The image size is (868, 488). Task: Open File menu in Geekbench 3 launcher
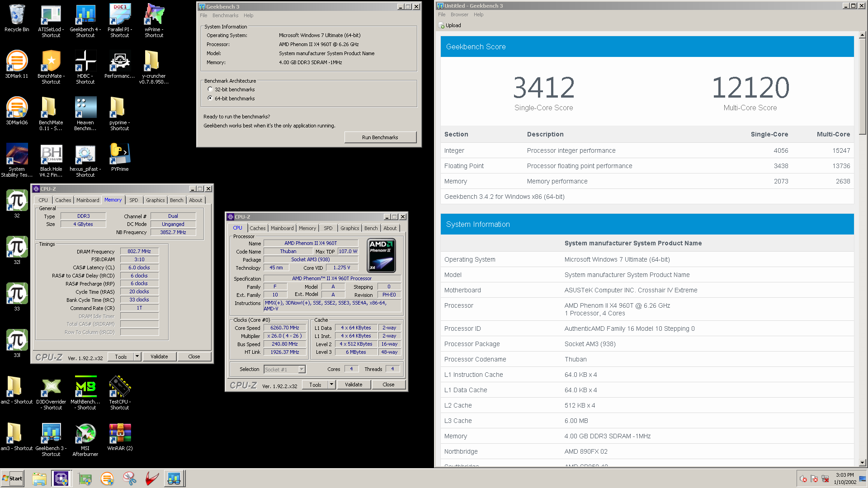203,15
